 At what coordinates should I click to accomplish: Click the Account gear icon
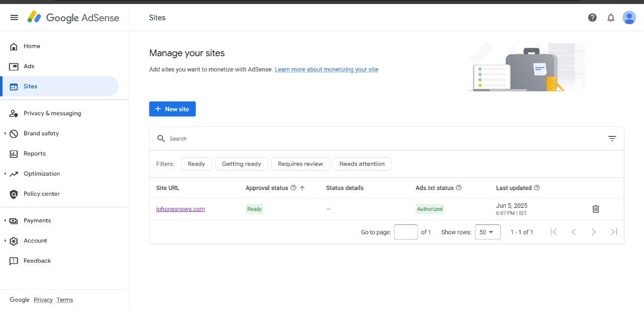14,241
